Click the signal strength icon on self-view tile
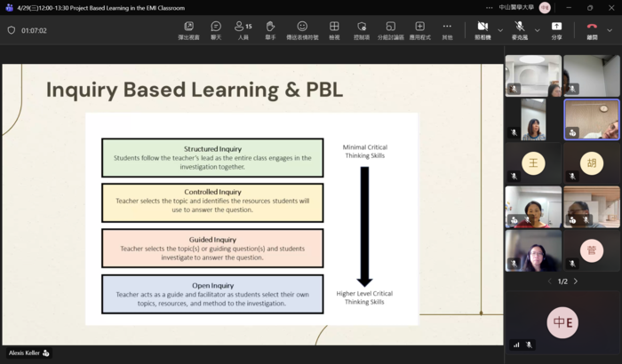 click(516, 345)
